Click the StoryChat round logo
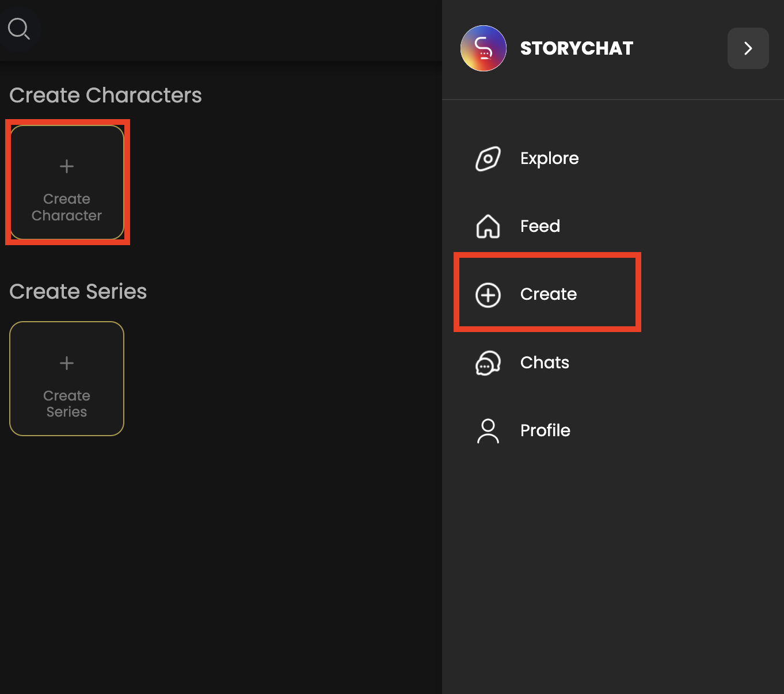784x694 pixels. 484,48
